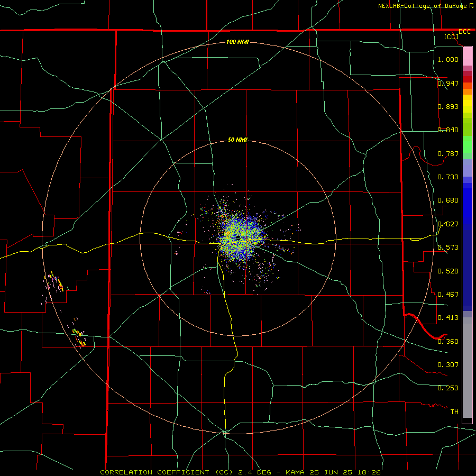Pick the periwinkle segment of the color bar
This screenshot has height=476, width=476.
point(467,168)
